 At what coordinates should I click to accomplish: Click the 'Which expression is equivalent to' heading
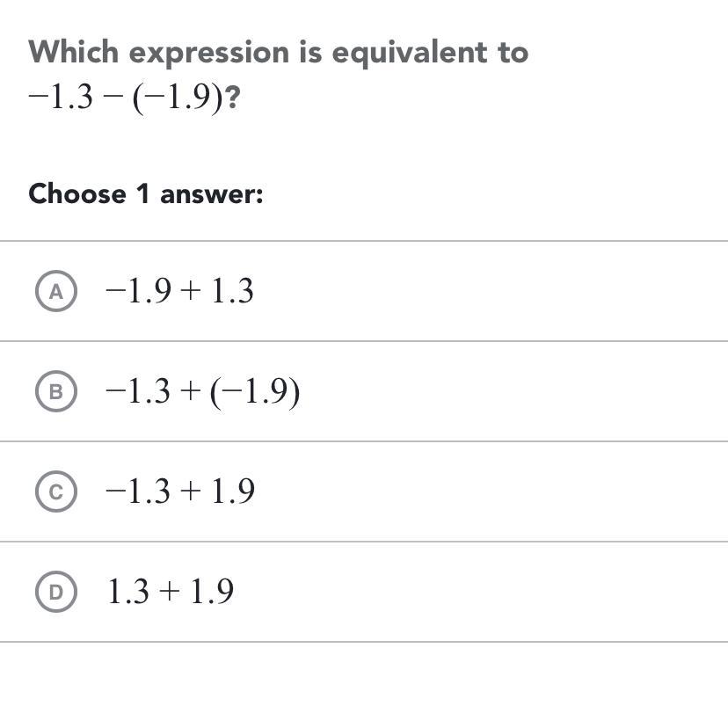click(278, 52)
